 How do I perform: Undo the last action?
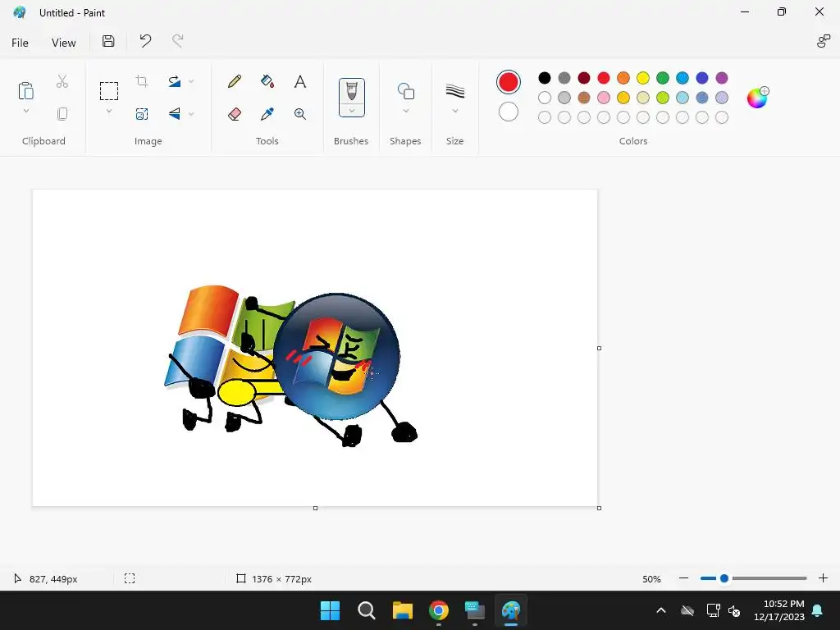[x=145, y=41]
